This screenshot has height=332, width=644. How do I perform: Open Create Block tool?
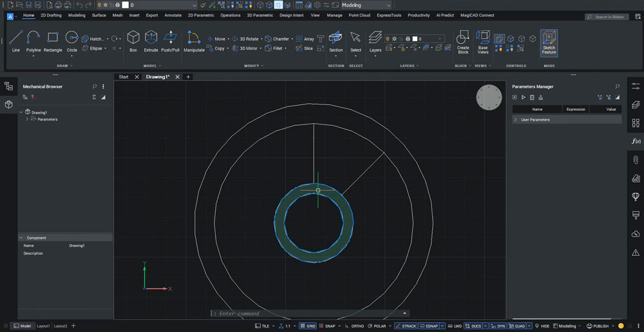[x=462, y=41]
